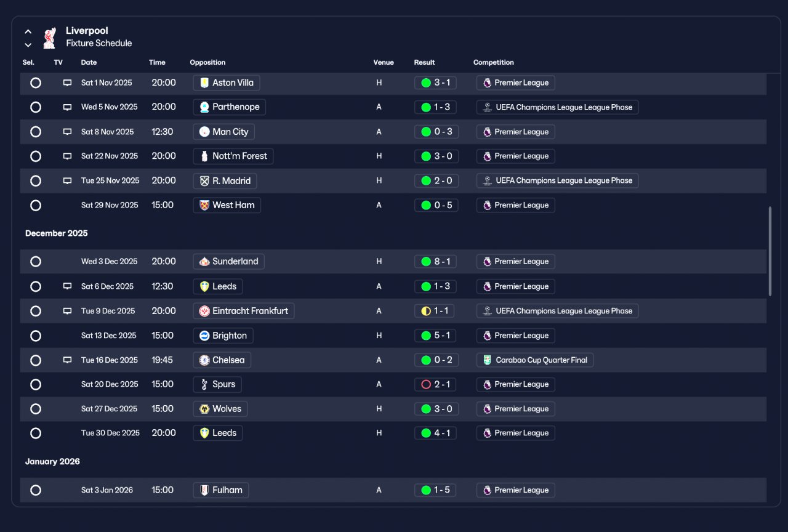Select radio for Man City fixture
Screen dimensions: 788x532
pyautogui.click(x=36, y=132)
